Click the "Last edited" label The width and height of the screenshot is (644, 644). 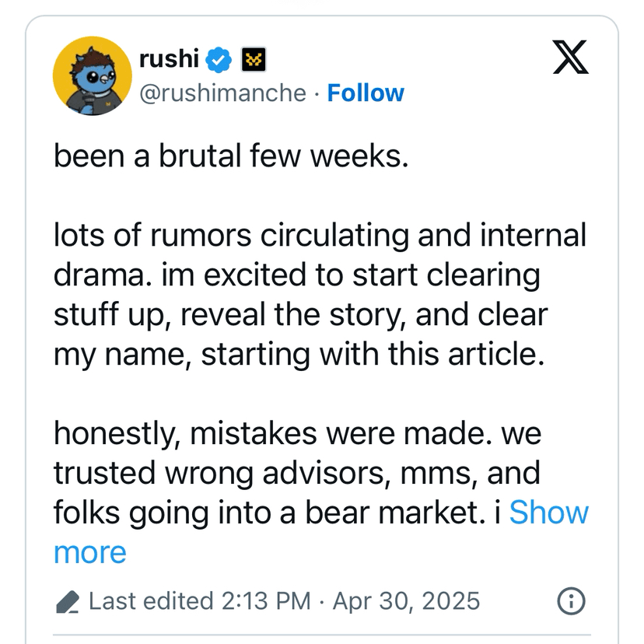(x=151, y=601)
